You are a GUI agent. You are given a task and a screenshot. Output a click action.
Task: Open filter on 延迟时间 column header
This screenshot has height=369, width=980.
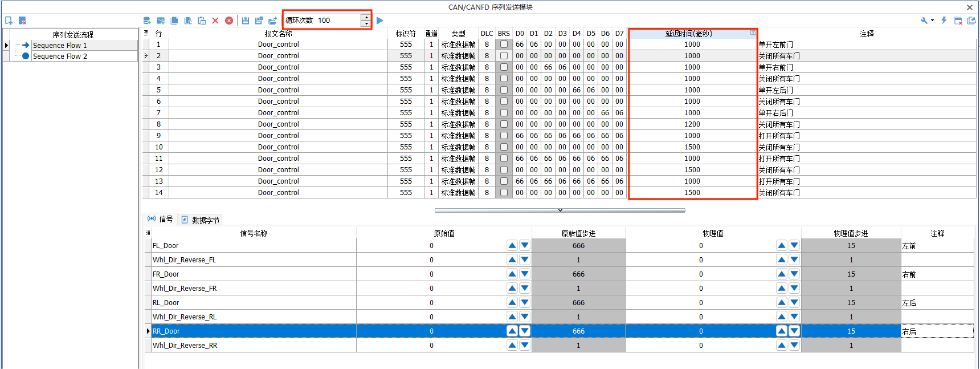[x=753, y=33]
